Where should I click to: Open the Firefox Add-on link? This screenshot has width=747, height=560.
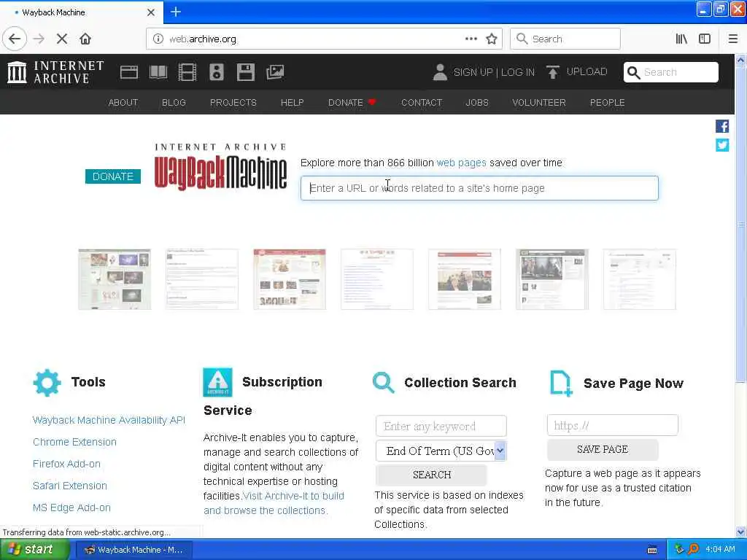tap(66, 464)
